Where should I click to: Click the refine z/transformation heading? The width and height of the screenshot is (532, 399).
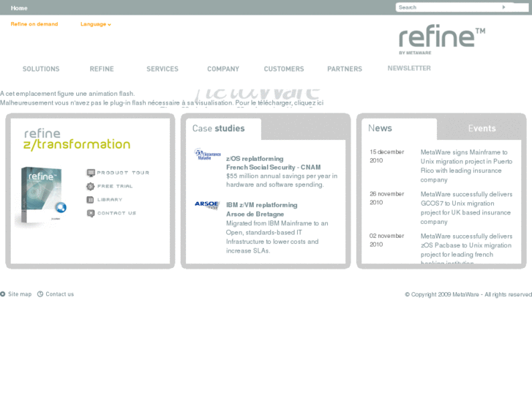pos(77,139)
